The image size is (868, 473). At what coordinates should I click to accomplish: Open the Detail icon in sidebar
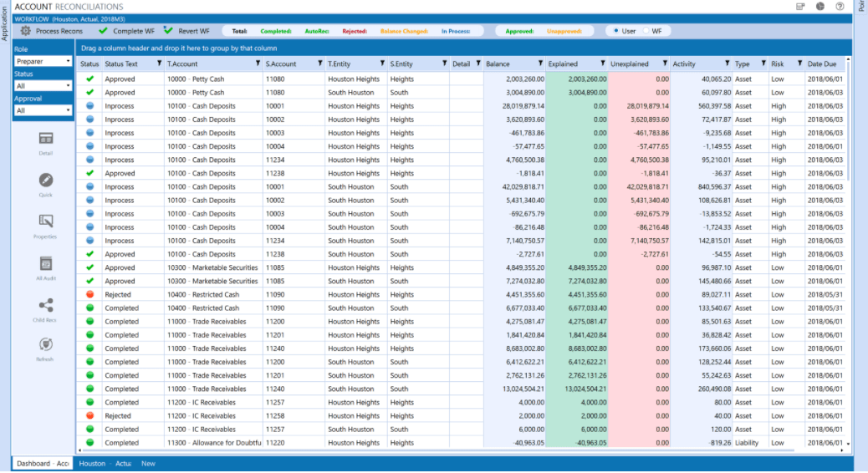click(x=46, y=140)
